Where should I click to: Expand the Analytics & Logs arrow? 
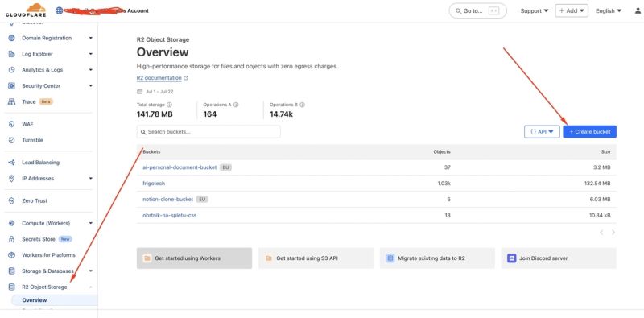tap(90, 70)
